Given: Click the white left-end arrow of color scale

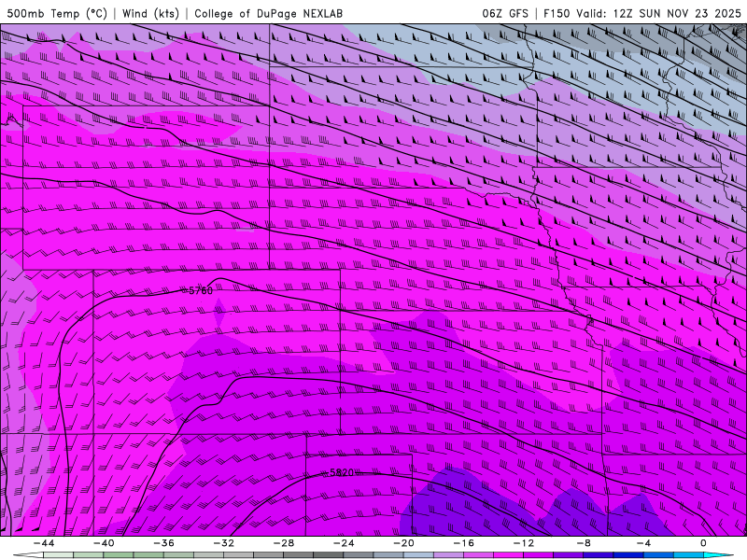Looking at the screenshot, I should pyautogui.click(x=28, y=555).
